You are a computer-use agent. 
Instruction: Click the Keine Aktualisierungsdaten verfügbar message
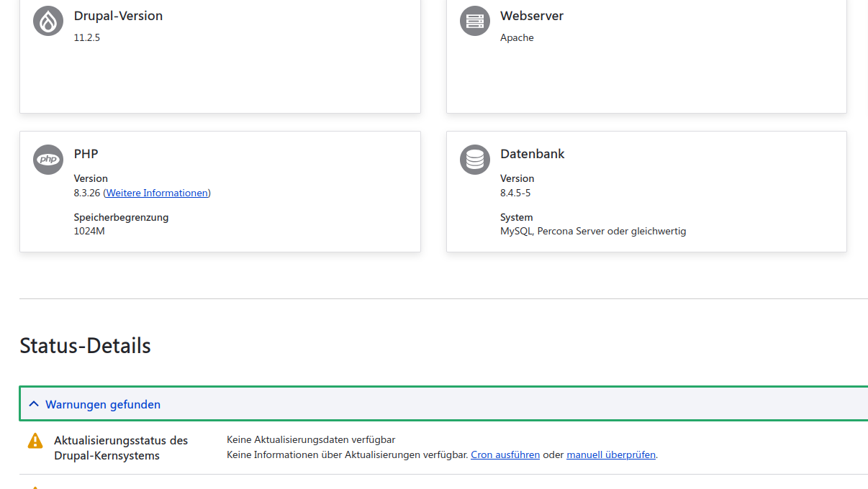[x=311, y=439]
